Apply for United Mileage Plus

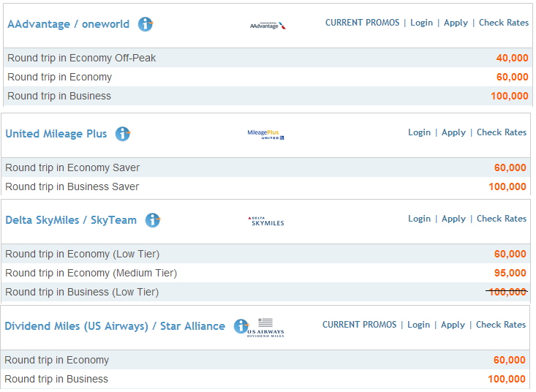click(x=453, y=132)
